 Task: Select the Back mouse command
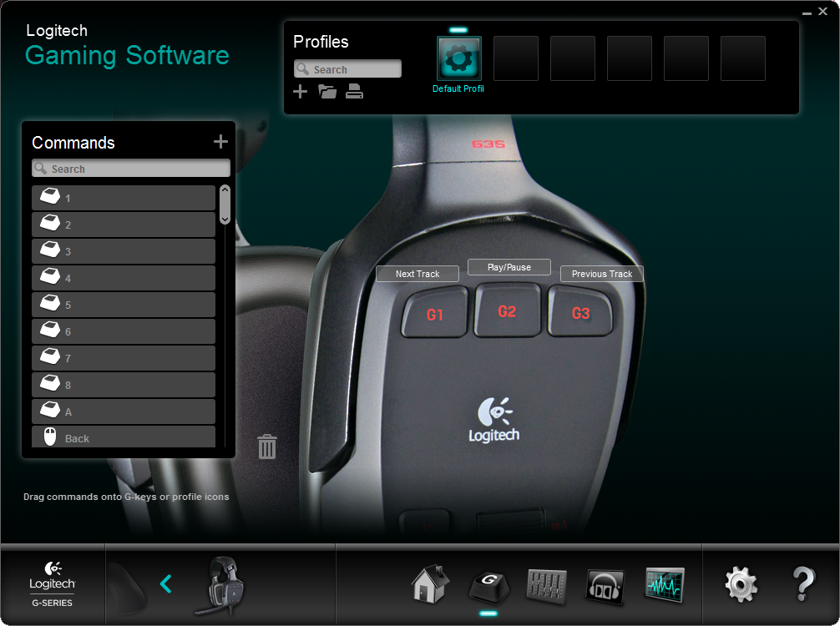click(124, 437)
